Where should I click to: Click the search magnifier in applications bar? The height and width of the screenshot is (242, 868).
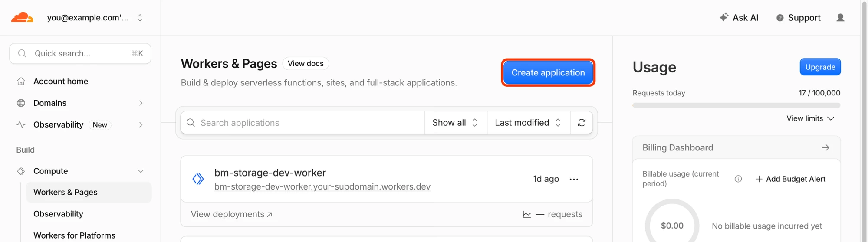[191, 123]
